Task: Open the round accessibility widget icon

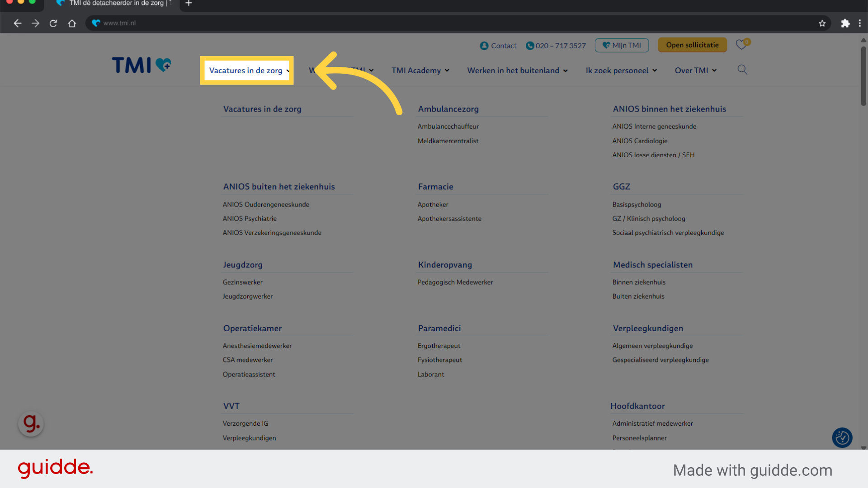Action: click(842, 437)
